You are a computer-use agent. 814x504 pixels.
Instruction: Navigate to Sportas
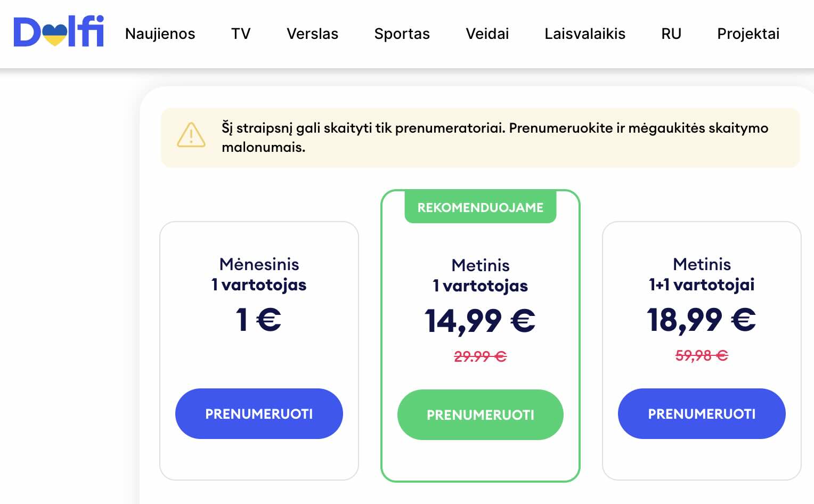(402, 34)
